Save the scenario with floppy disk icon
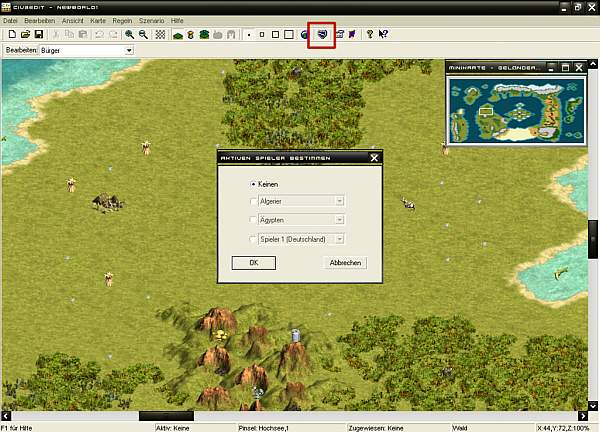The width and height of the screenshot is (600, 432). pyautogui.click(x=39, y=34)
